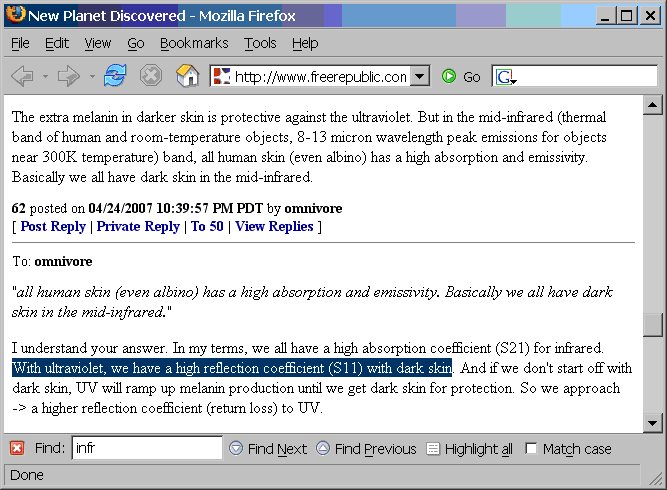Open the File menu
This screenshot has width=667, height=490.
click(20, 43)
